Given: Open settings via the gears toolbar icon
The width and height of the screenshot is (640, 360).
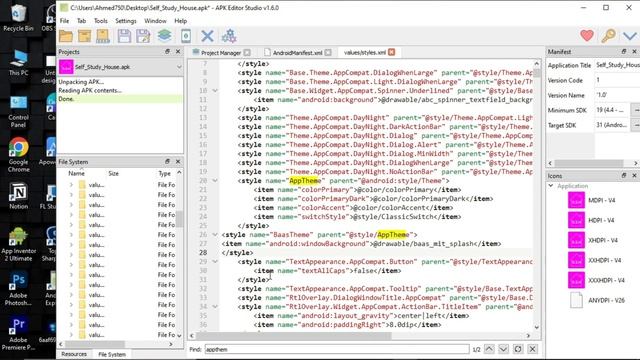Looking at the screenshot, I should pyautogui.click(x=229, y=36).
